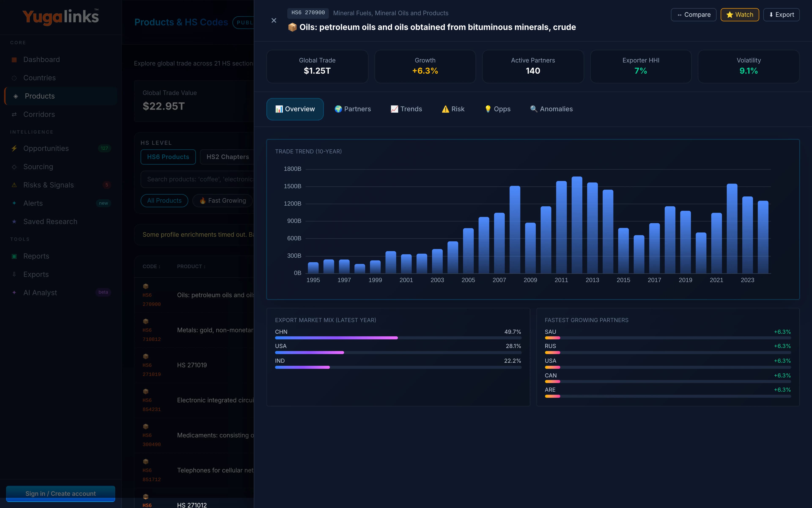Viewport: 812px width, 508px height.
Task: Click the Opportunities lightning icon
Action: point(14,149)
